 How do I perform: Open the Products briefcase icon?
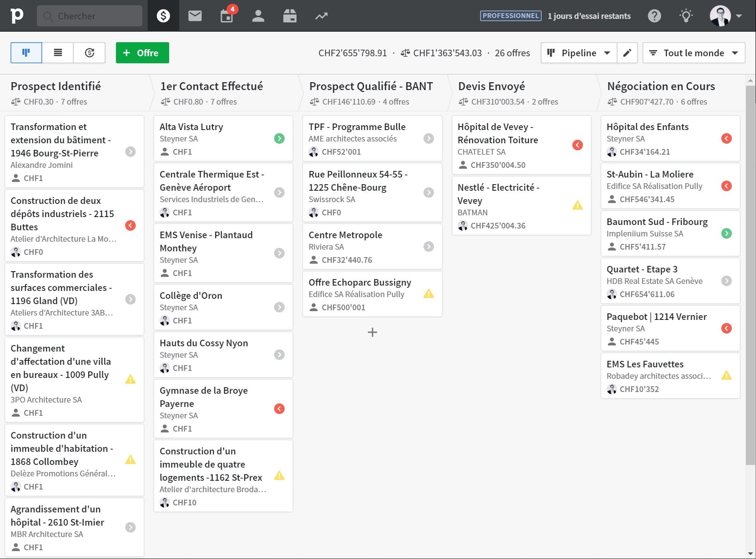click(x=290, y=16)
